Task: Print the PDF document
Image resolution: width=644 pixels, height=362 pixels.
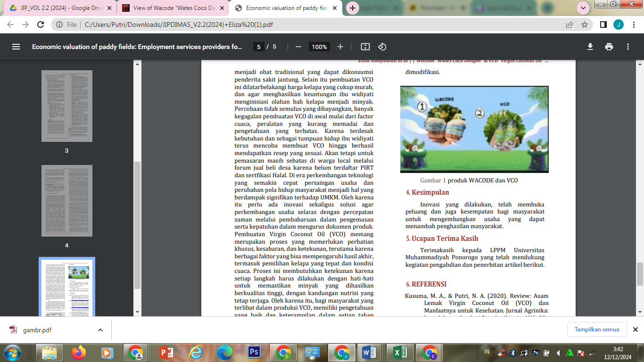Action: 609,47
